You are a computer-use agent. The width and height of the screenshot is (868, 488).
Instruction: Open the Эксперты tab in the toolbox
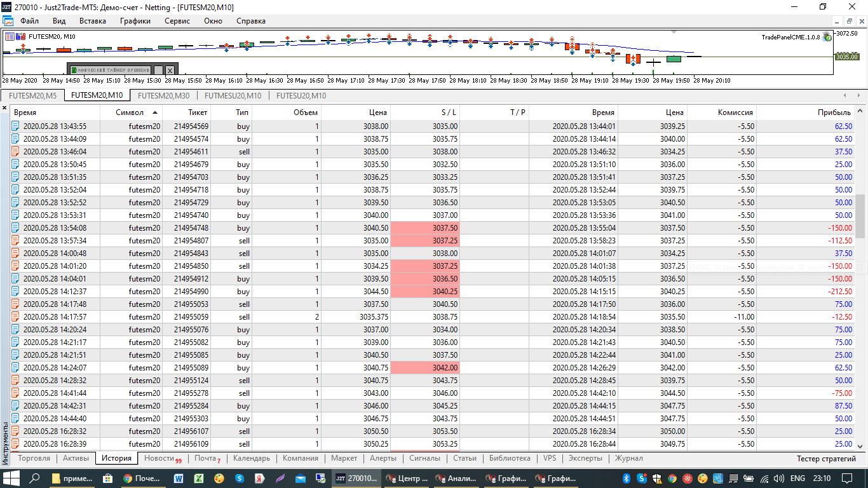(585, 458)
